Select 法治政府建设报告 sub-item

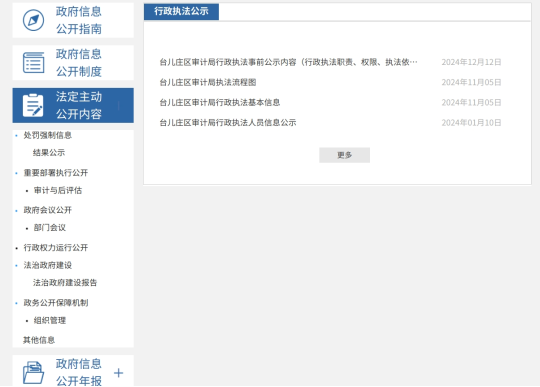pyautogui.click(x=65, y=283)
